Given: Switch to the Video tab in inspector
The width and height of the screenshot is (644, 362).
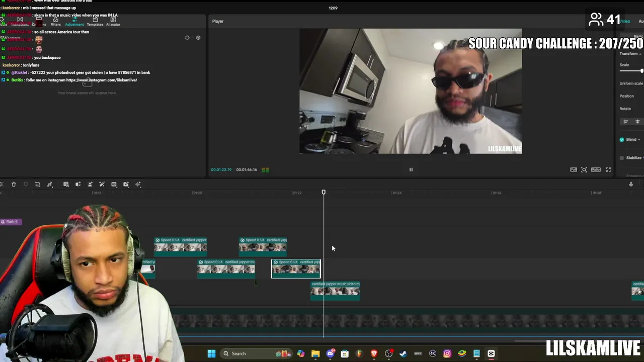Looking at the screenshot, I should point(624,21).
